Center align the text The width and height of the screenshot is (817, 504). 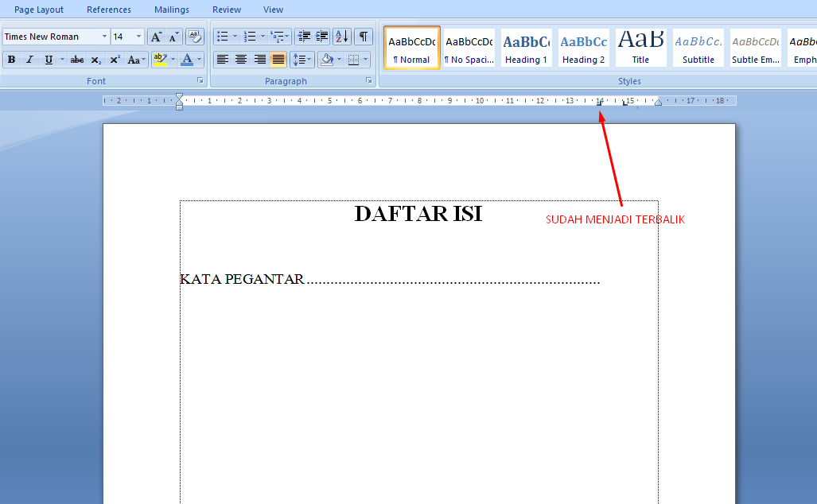pyautogui.click(x=241, y=60)
